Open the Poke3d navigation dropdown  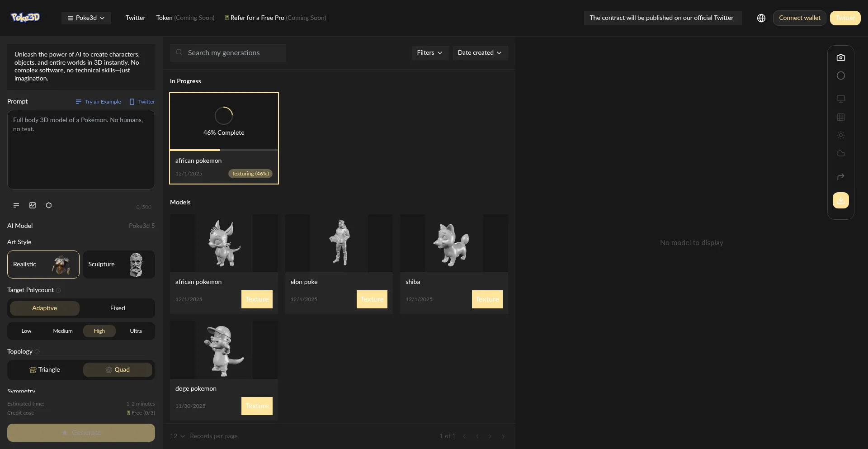(86, 18)
